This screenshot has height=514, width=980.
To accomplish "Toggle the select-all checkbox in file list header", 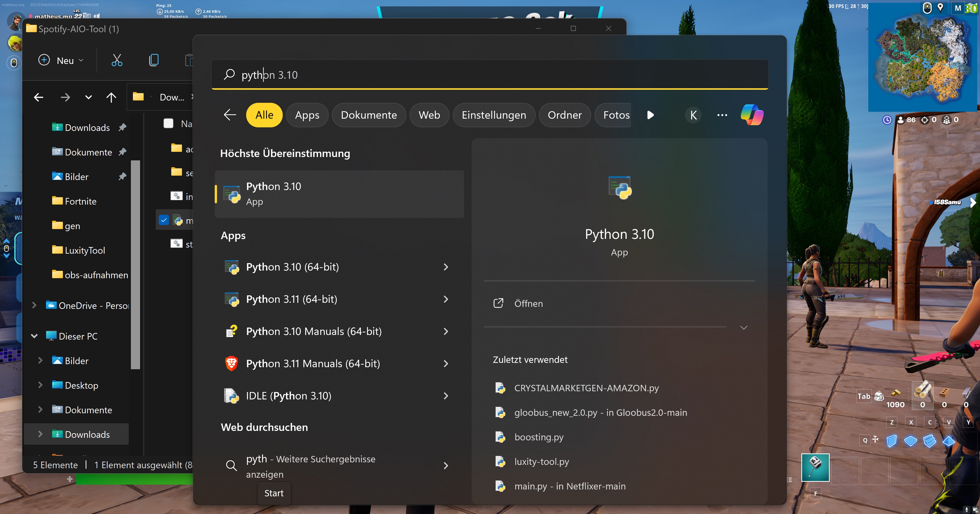I will (168, 123).
